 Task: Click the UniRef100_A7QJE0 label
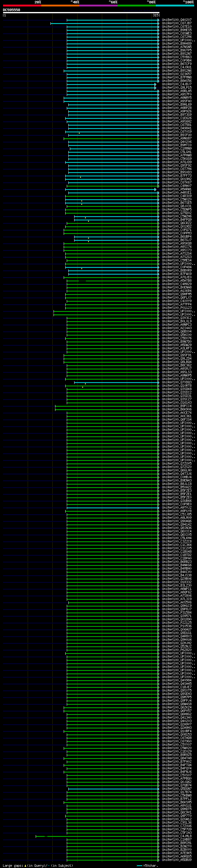(x=176, y=277)
